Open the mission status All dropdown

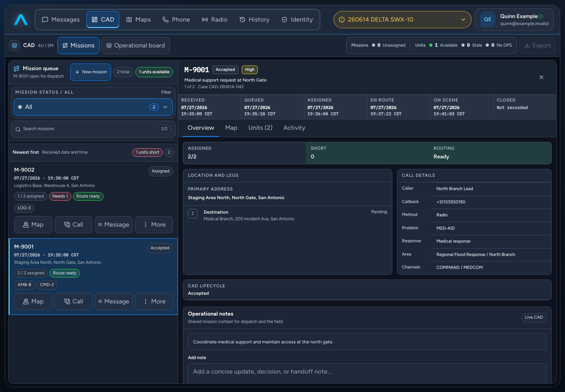point(93,107)
